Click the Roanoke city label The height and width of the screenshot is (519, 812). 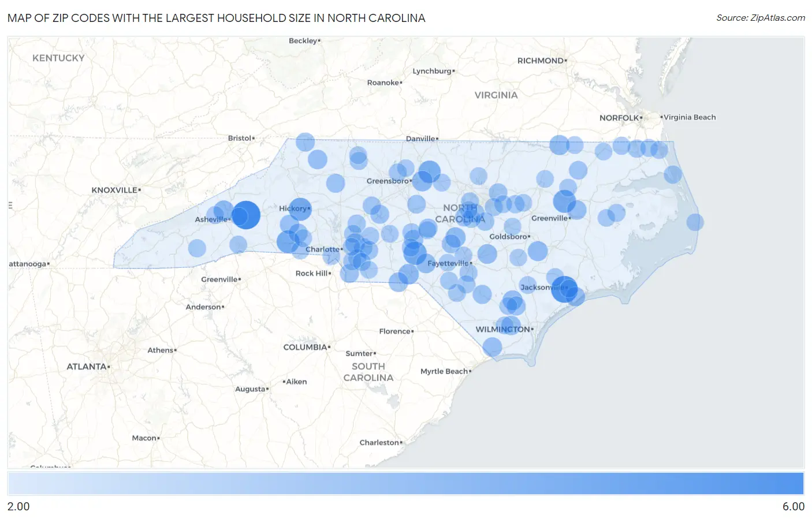click(383, 83)
